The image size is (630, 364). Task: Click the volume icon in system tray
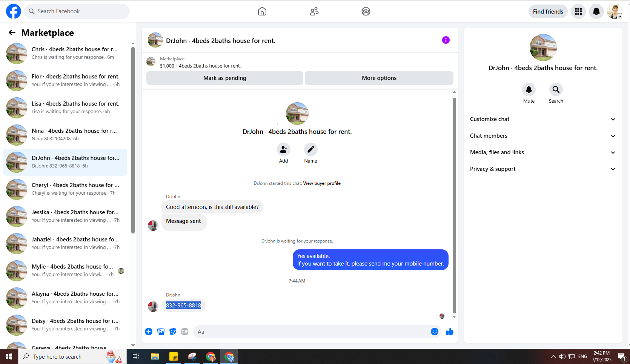point(562,356)
